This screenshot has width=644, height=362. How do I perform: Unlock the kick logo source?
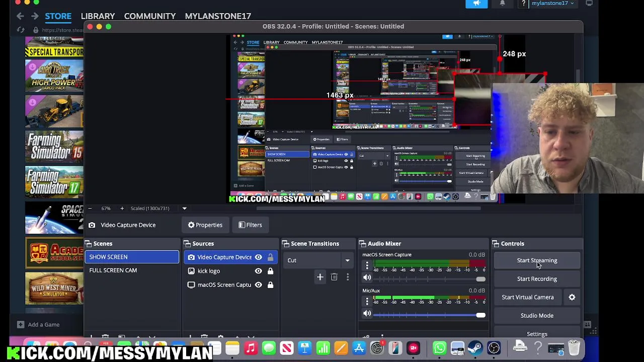(x=270, y=271)
